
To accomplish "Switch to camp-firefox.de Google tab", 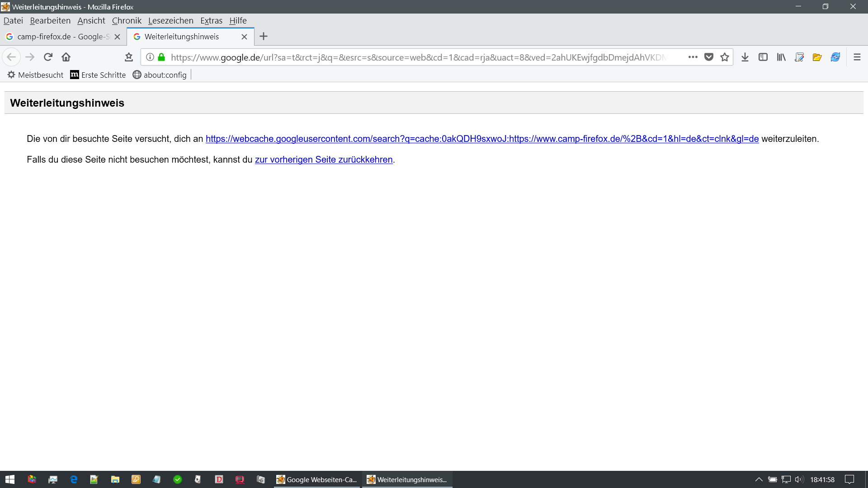I will click(x=63, y=37).
